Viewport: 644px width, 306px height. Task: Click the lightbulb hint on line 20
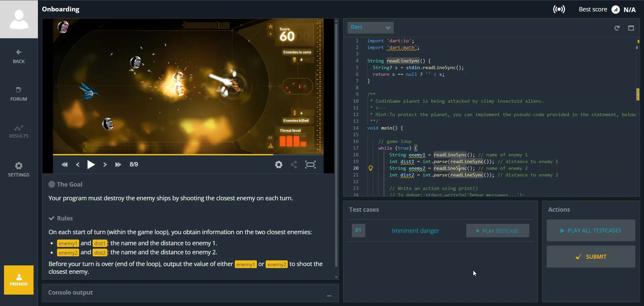click(371, 168)
